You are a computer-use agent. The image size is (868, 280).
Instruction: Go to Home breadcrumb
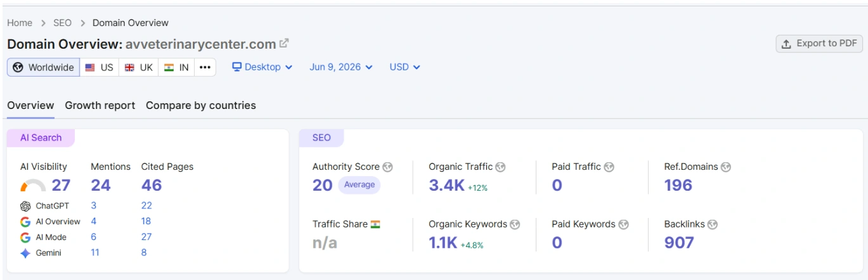20,23
